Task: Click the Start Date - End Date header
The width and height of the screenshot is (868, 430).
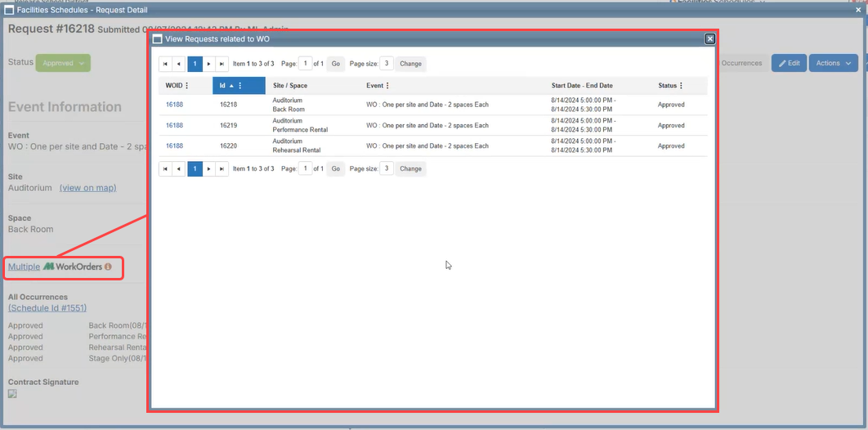Action: tap(582, 86)
